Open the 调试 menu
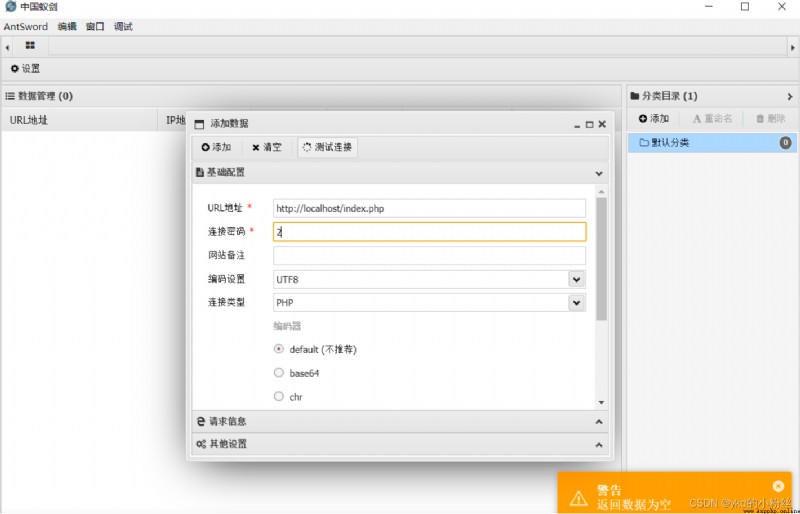The height and width of the screenshot is (514, 800). 123,27
